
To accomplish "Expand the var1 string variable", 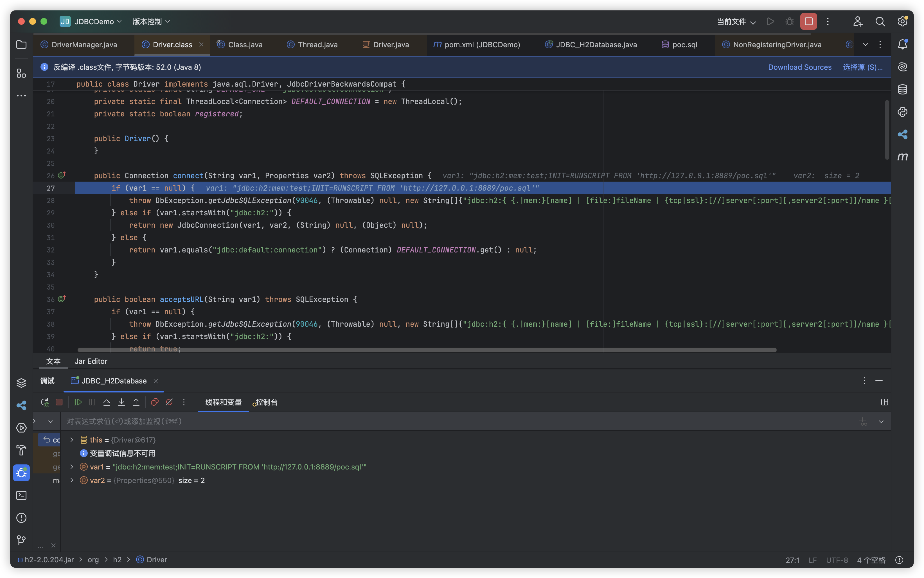I will (71, 467).
